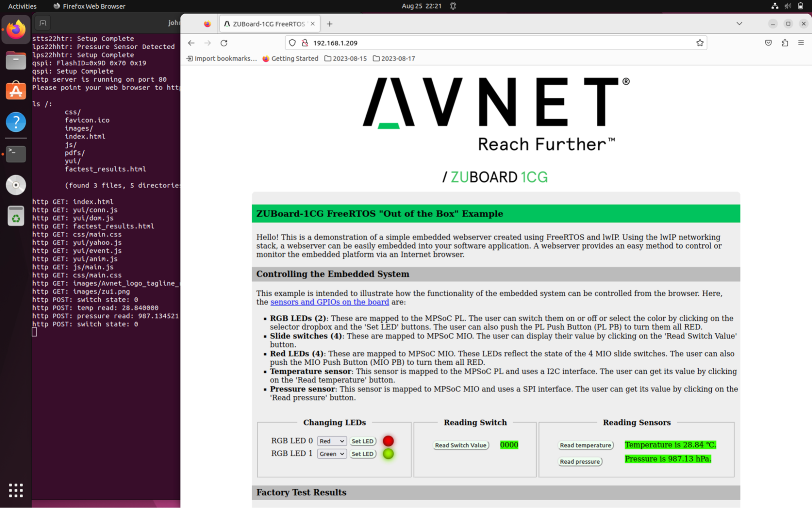Screen dimensions: 812x508
Task: Click the back navigation arrow
Action: [x=191, y=43]
